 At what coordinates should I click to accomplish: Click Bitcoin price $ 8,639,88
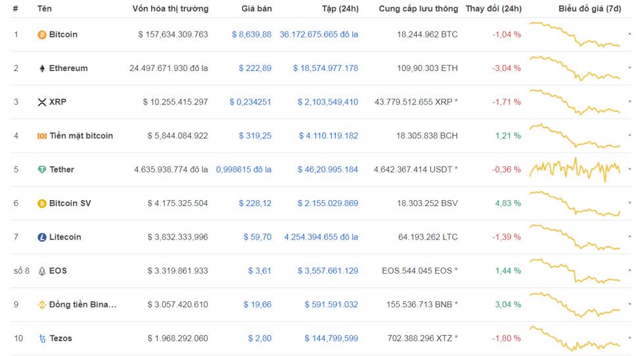pos(251,34)
